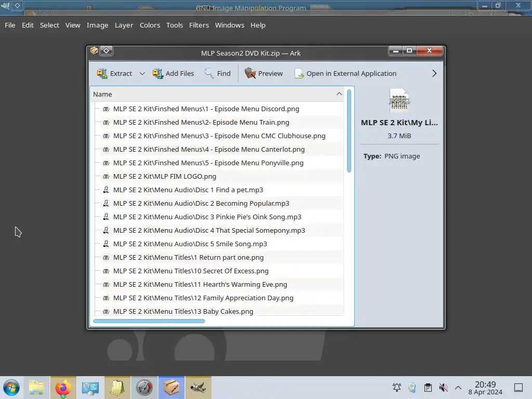
Task: Click image icon of MLP FIM LOGO.png row
Action: click(106, 177)
